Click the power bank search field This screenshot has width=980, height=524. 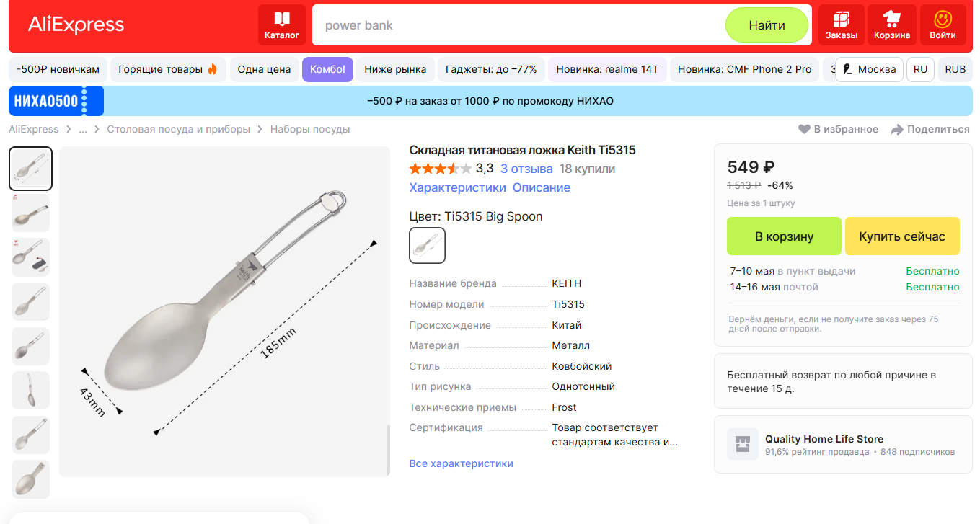click(519, 25)
